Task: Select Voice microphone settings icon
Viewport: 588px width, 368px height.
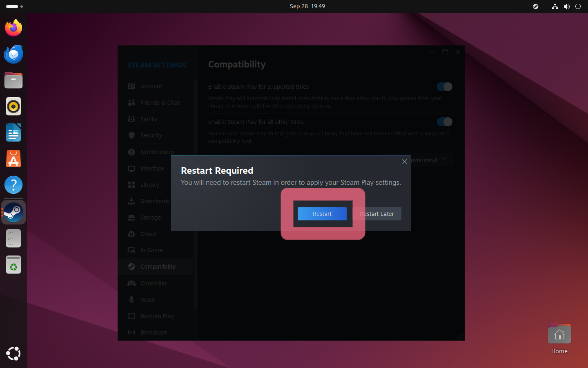Action: 131,300
